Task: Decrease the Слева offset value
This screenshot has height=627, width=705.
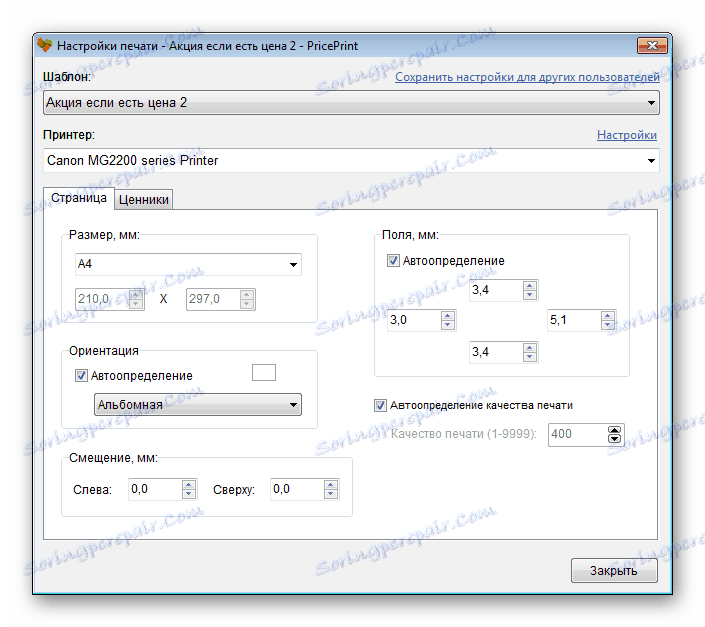Action: [189, 494]
